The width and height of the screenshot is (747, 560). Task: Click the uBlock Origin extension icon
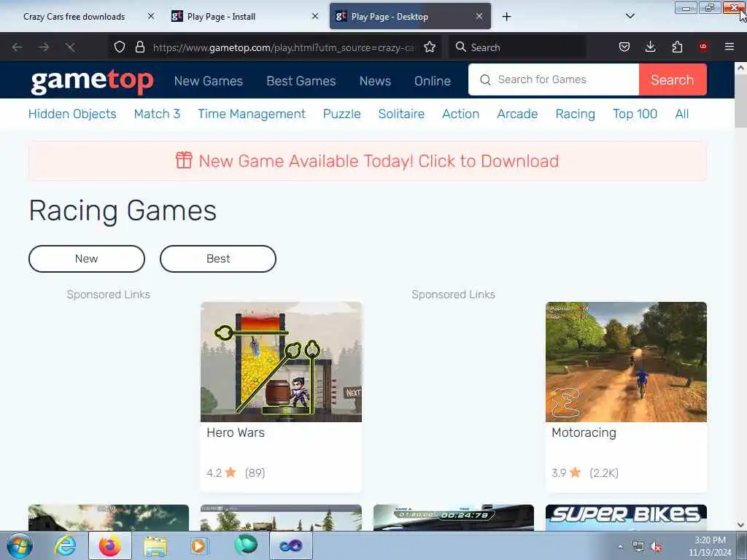[x=703, y=47]
